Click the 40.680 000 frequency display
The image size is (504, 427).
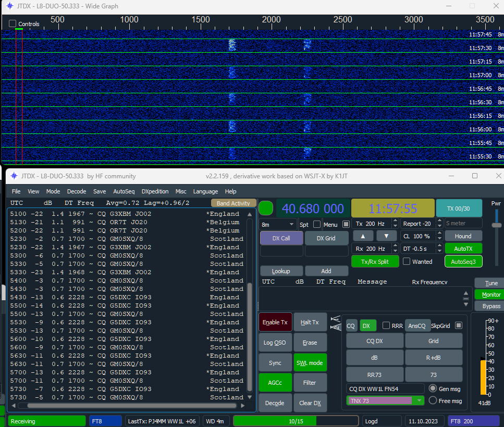(313, 209)
